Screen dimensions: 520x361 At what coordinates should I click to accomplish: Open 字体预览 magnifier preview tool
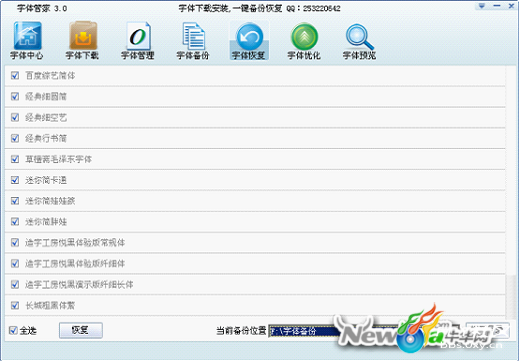click(x=359, y=41)
